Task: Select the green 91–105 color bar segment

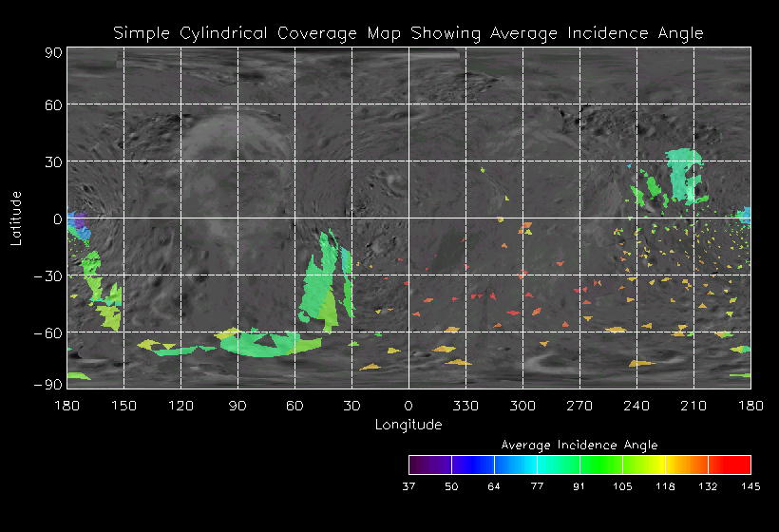Action: click(x=601, y=465)
